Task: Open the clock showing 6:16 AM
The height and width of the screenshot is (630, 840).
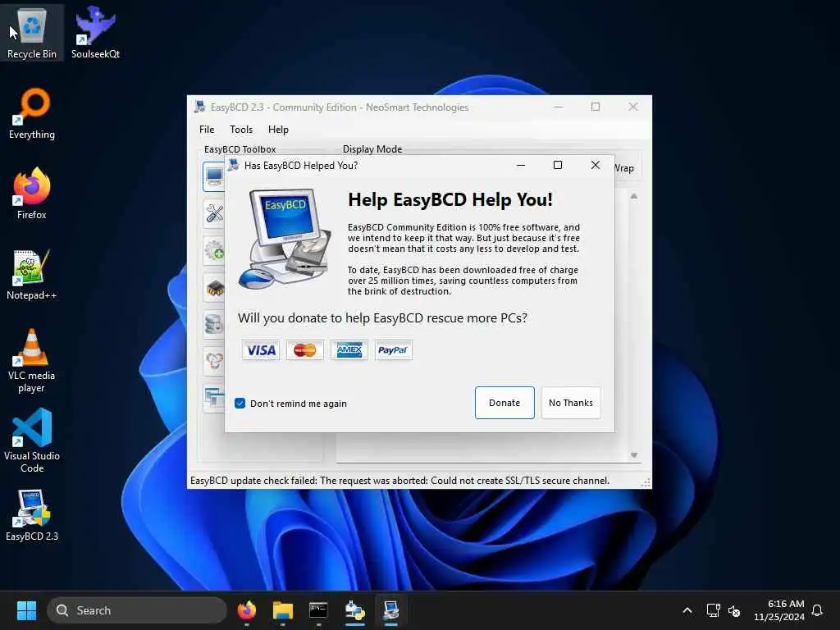Action: point(779,610)
